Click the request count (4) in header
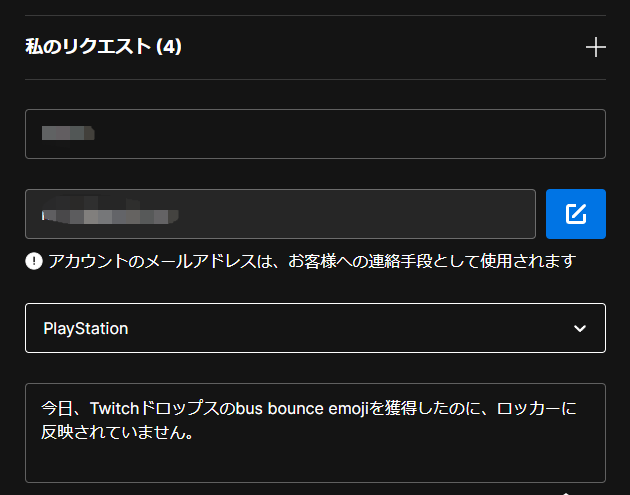 (x=169, y=47)
